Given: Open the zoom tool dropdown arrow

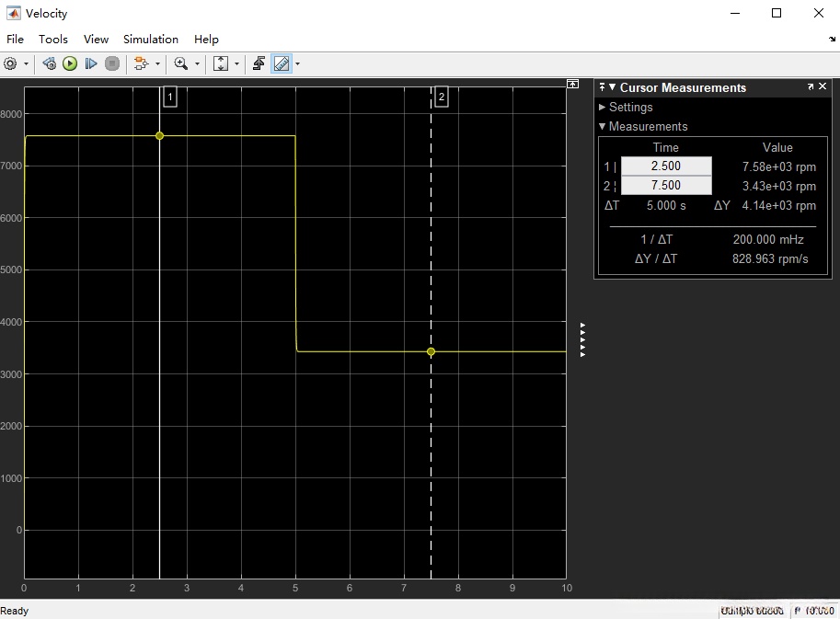Looking at the screenshot, I should (197, 64).
